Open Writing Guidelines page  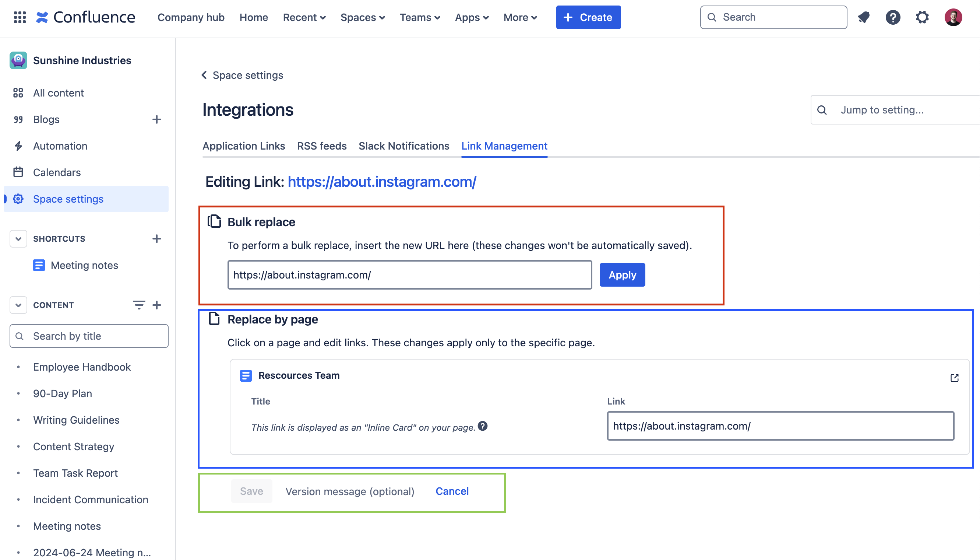76,420
